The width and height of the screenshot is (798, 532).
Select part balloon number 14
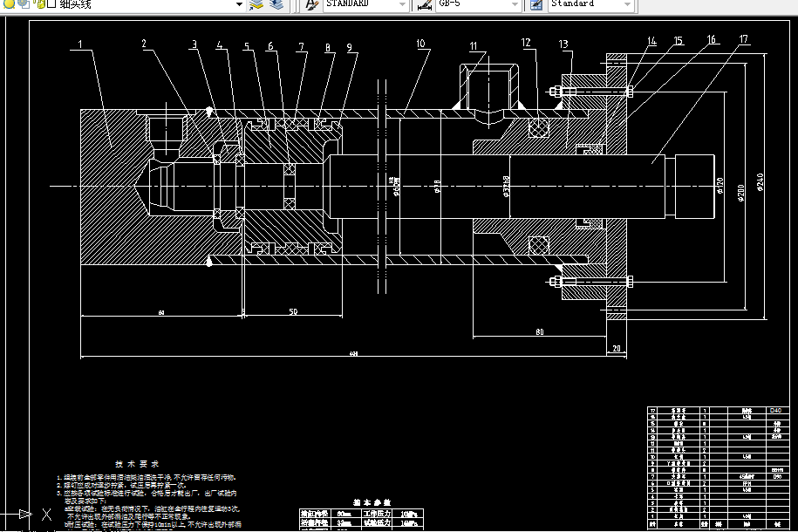[652, 41]
